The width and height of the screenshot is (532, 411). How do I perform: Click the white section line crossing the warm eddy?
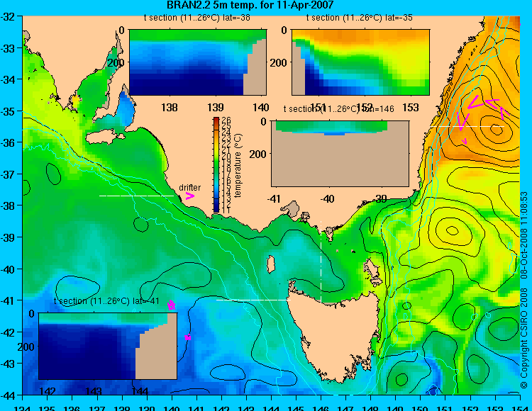(467, 126)
